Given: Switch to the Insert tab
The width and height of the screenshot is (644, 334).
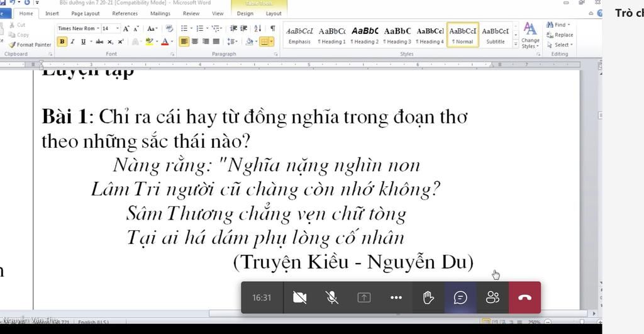Looking at the screenshot, I should pos(52,14).
